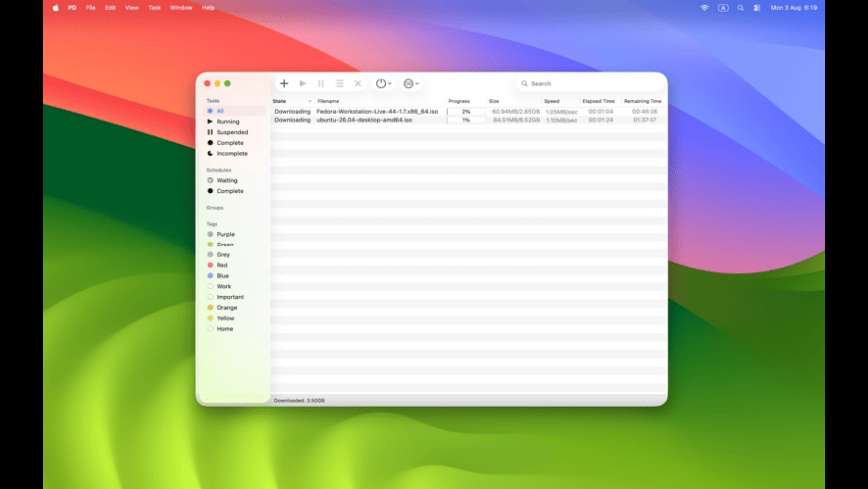Select the Blue tag

(x=234, y=275)
